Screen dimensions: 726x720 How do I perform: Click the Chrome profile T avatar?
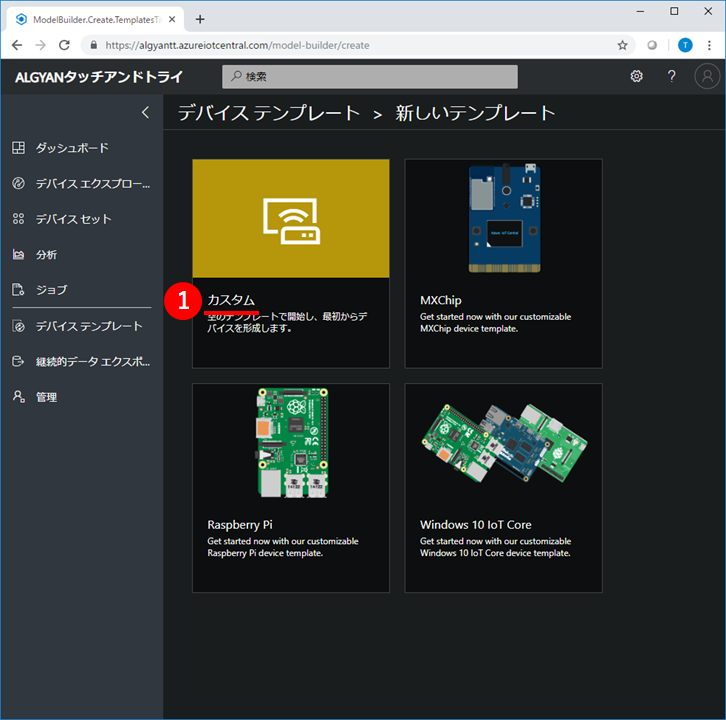tap(685, 45)
